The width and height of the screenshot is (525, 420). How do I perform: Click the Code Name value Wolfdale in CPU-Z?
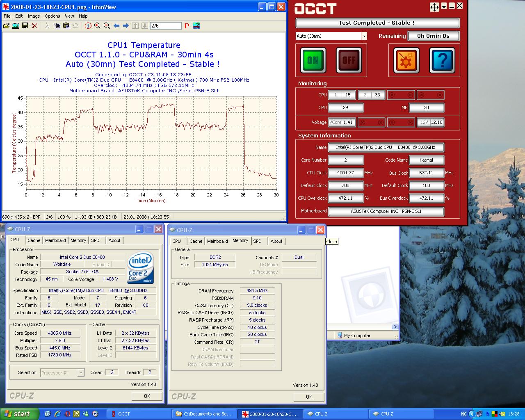62,264
